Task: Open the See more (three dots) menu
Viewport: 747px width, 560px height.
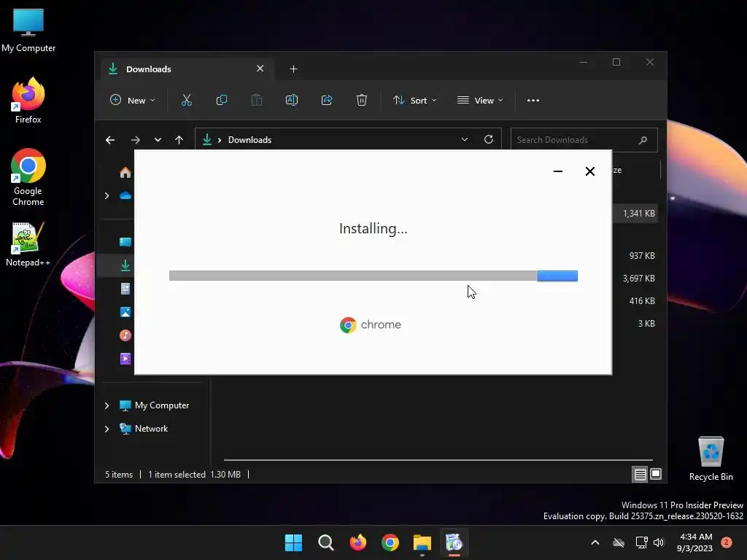Action: tap(533, 101)
